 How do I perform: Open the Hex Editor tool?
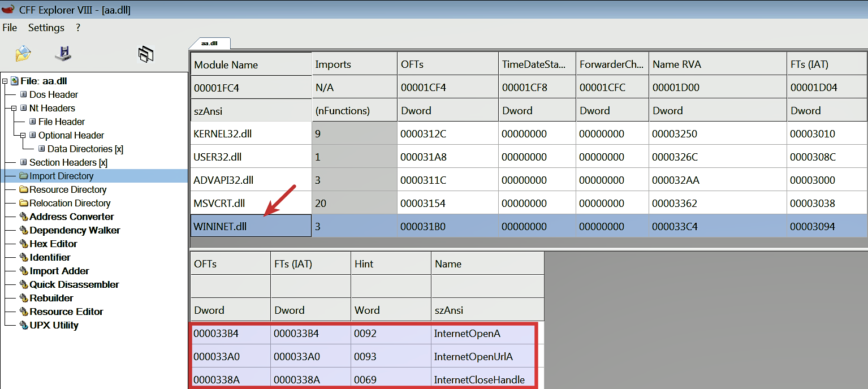coord(53,244)
